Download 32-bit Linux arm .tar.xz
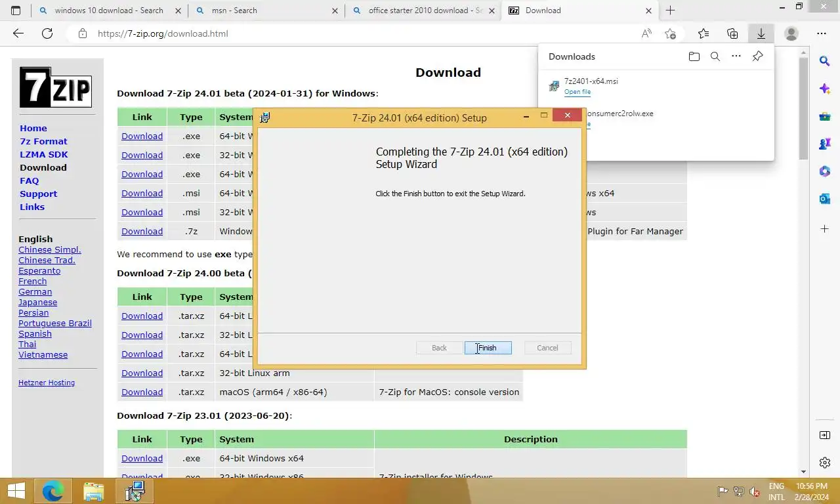The height and width of the screenshot is (504, 840). (142, 373)
